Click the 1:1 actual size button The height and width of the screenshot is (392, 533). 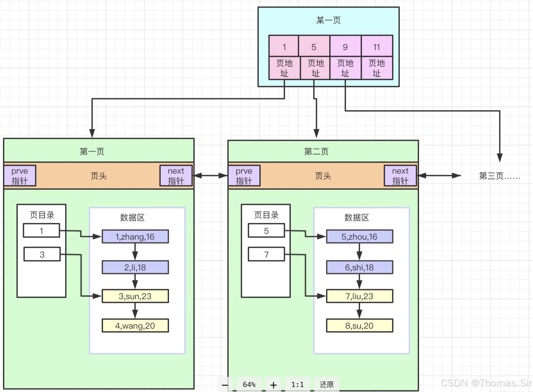[x=297, y=384]
